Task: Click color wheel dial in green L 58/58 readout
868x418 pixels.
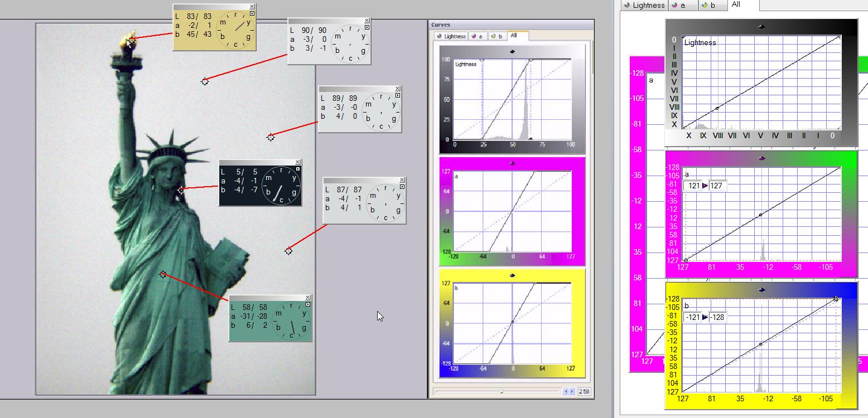Action: tap(291, 320)
